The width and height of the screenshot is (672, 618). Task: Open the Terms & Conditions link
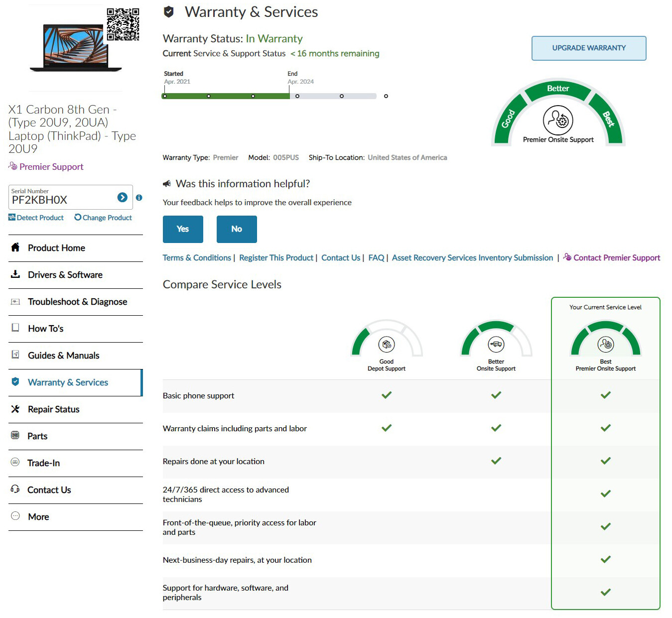[197, 258]
